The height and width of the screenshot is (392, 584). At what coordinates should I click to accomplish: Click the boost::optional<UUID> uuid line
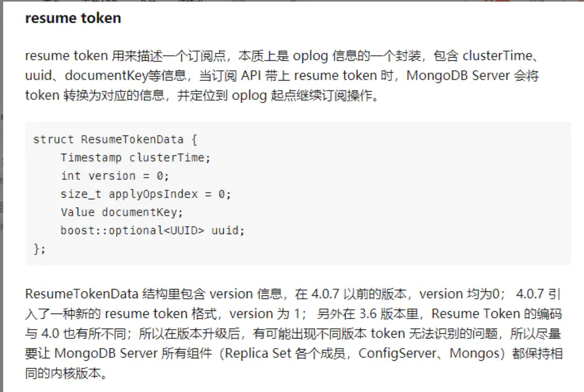152,231
